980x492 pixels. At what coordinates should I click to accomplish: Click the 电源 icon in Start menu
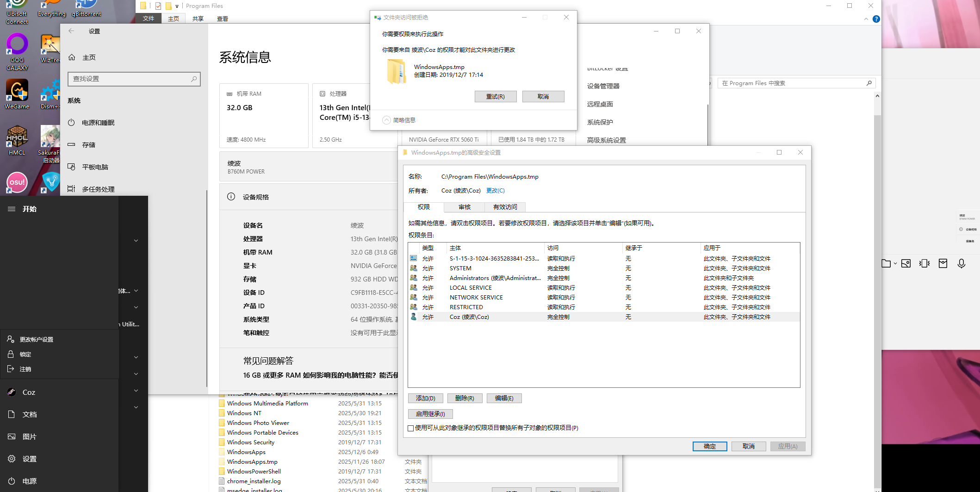[x=11, y=481]
